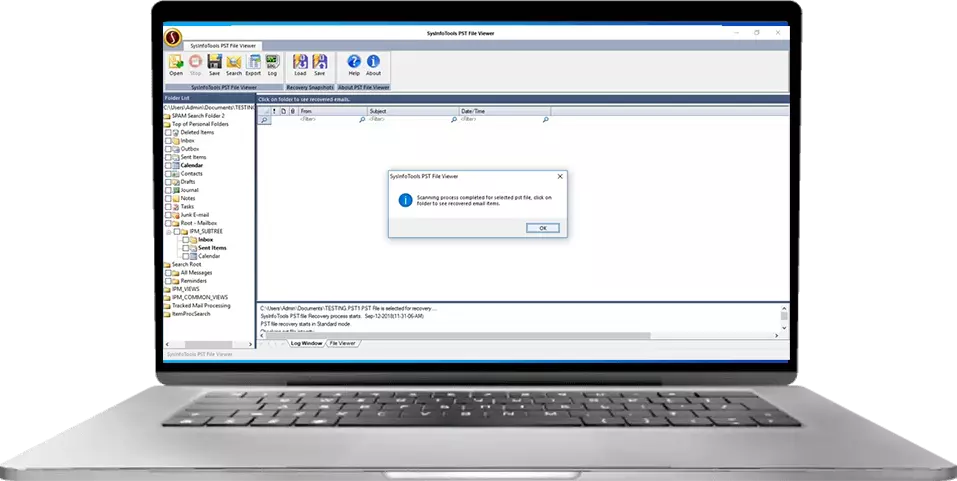Click the magnifier icon in the Subject filter

click(453, 120)
